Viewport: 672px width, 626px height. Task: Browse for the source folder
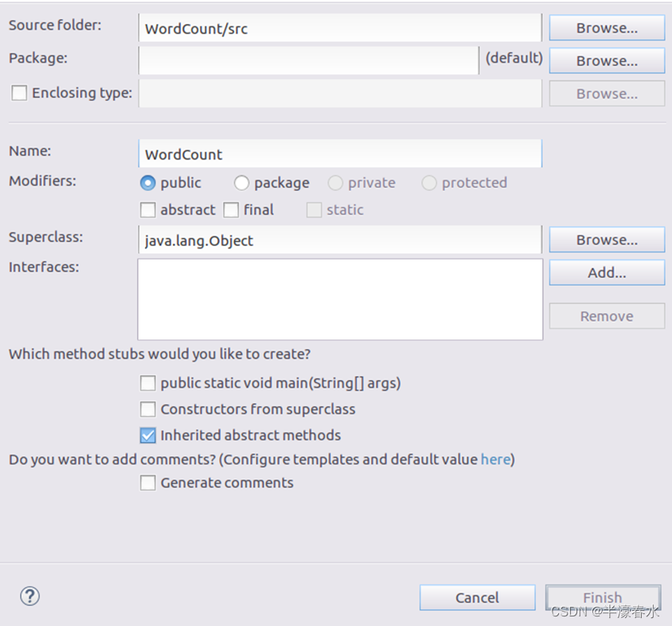click(607, 28)
